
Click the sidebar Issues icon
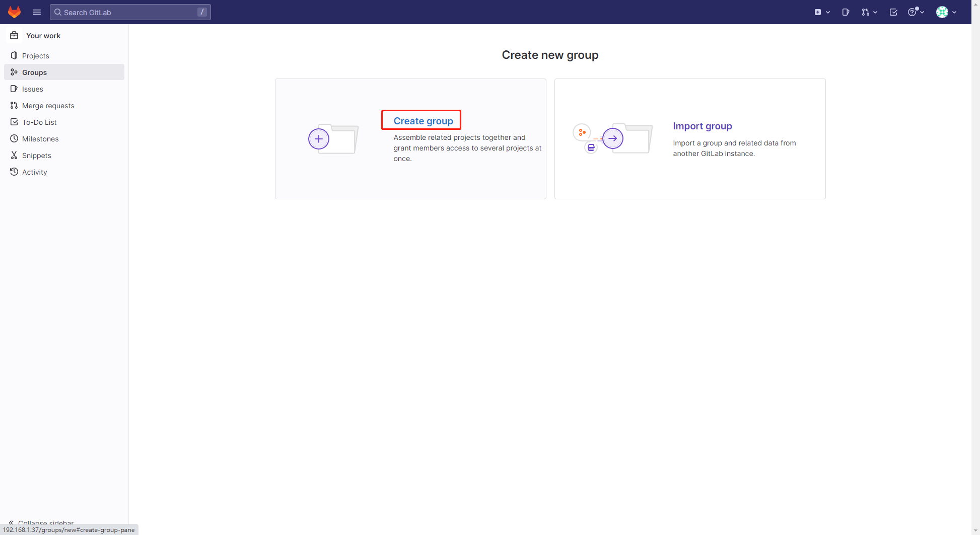[14, 89]
